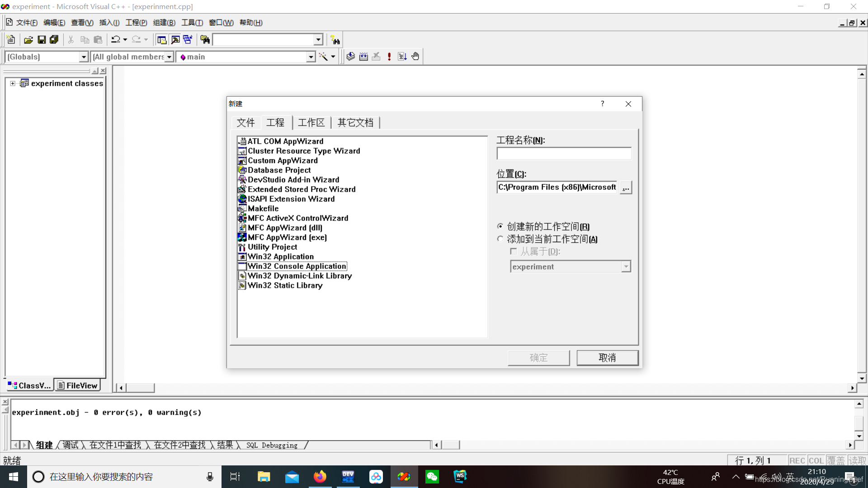This screenshot has width=868, height=488.
Task: Select Database Project in the list
Action: pyautogui.click(x=279, y=170)
